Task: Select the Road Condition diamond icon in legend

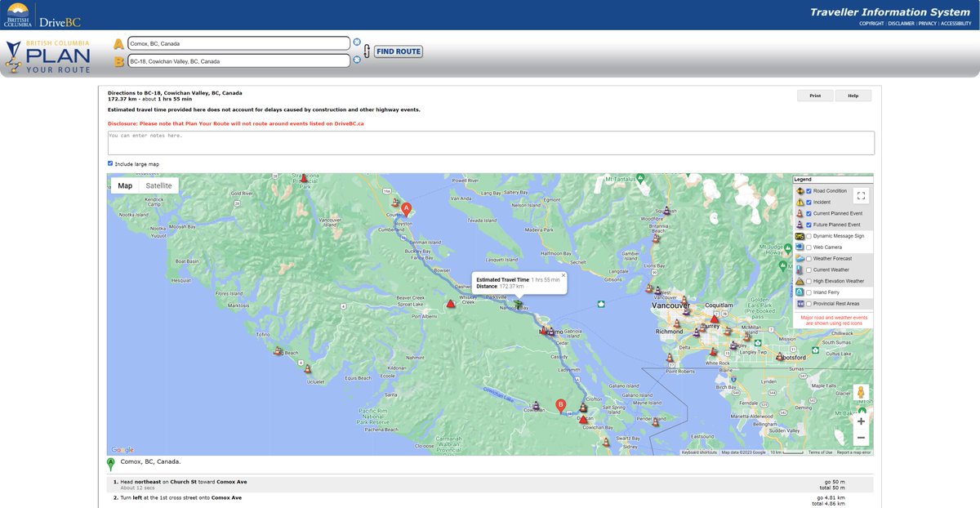Action: [800, 190]
